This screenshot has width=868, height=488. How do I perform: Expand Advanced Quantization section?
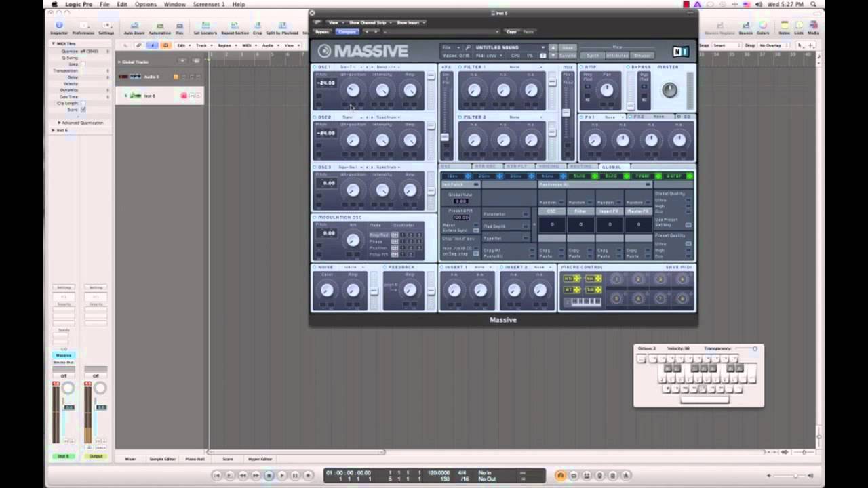pos(59,123)
